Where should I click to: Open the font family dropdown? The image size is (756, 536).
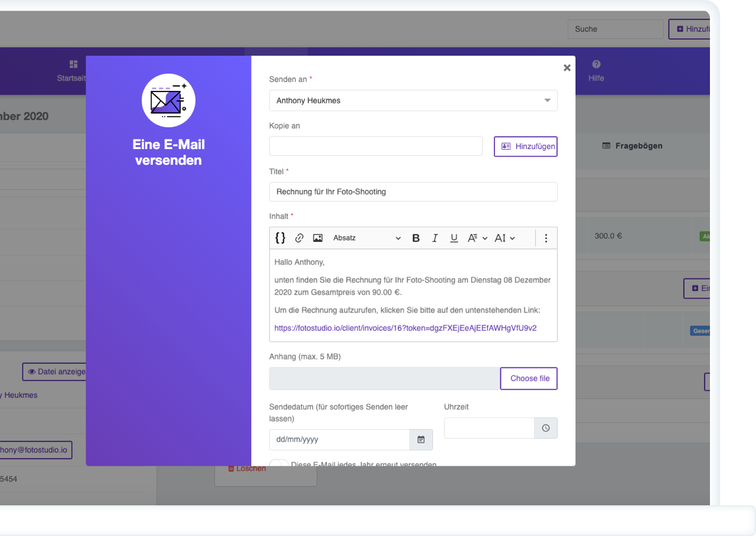477,238
